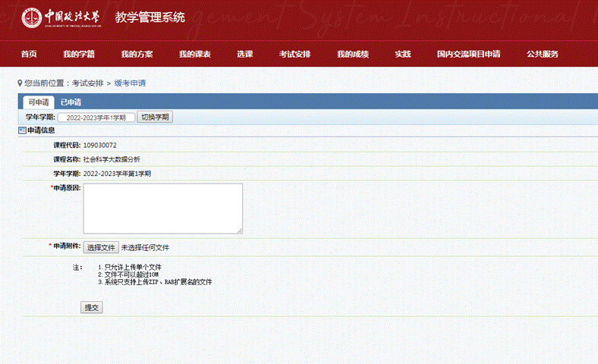Screen dimensions: 598x364
Task: Go to 首页 in the navigation bar
Action: point(29,54)
